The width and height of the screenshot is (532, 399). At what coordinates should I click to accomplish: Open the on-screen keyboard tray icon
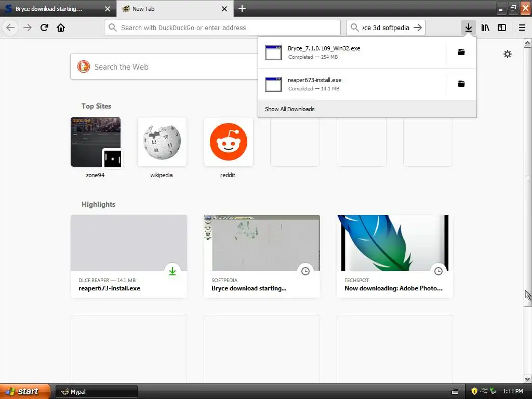pyautogui.click(x=455, y=392)
